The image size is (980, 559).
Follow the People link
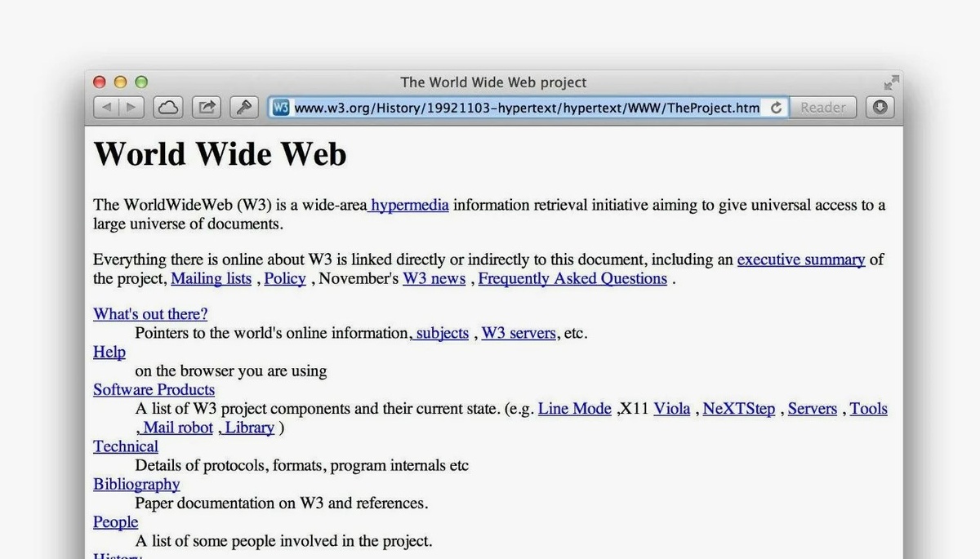tap(115, 521)
